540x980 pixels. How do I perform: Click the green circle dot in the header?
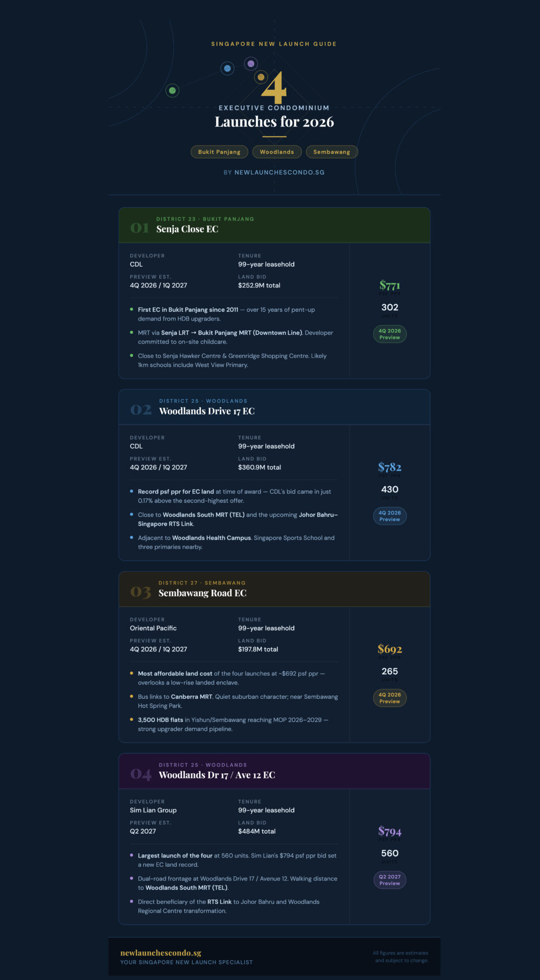click(172, 91)
